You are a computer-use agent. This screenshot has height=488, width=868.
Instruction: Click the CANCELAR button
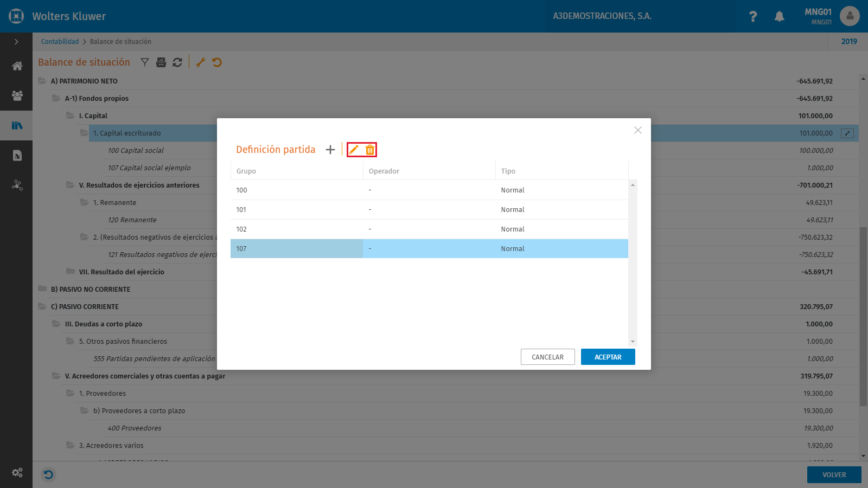[547, 357]
